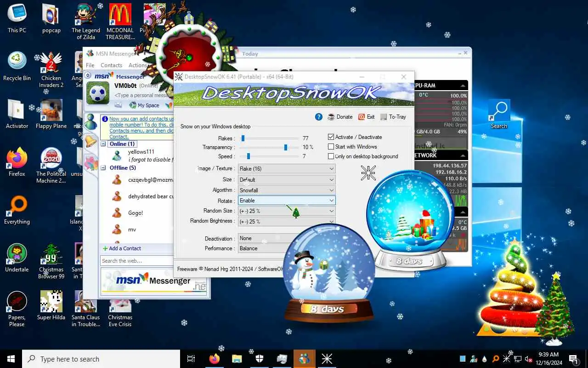Image resolution: width=588 pixels, height=368 pixels.
Task: Launch Chicken Invaders 2 shortcut
Action: [x=51, y=69]
